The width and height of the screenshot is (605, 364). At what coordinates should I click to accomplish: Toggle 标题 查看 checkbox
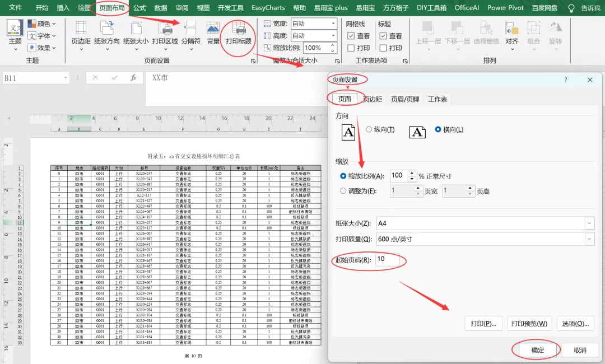coord(383,36)
